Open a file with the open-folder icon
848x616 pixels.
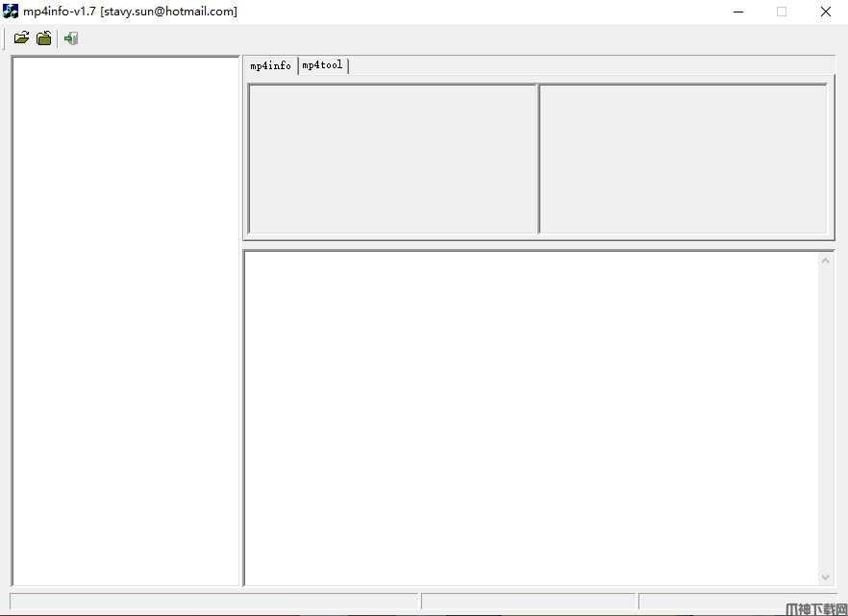point(21,37)
